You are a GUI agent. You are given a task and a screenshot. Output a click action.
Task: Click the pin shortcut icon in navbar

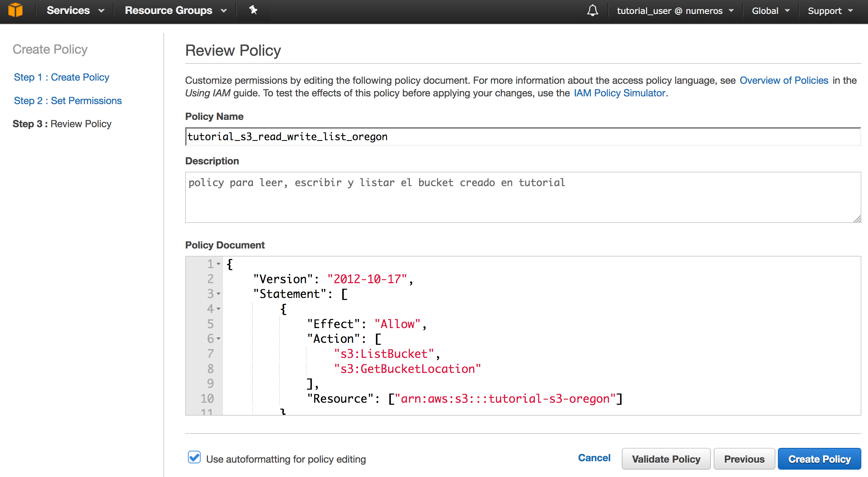click(x=253, y=10)
